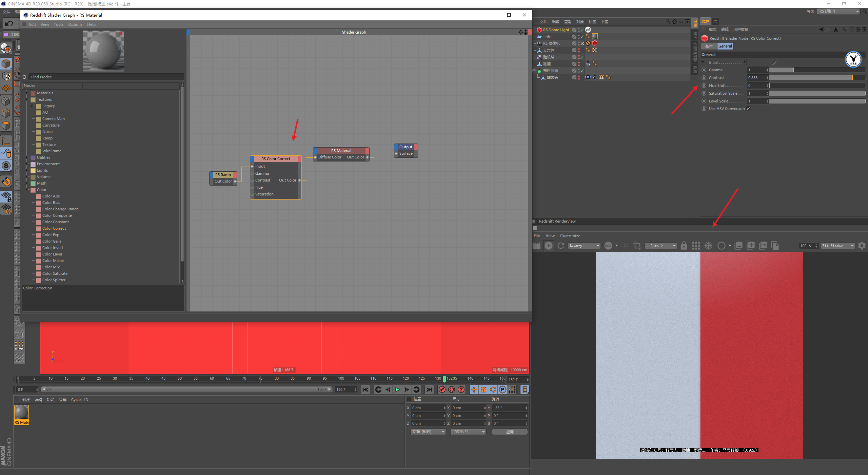Switch to the General tab
This screenshot has width=868, height=475.
(x=725, y=46)
